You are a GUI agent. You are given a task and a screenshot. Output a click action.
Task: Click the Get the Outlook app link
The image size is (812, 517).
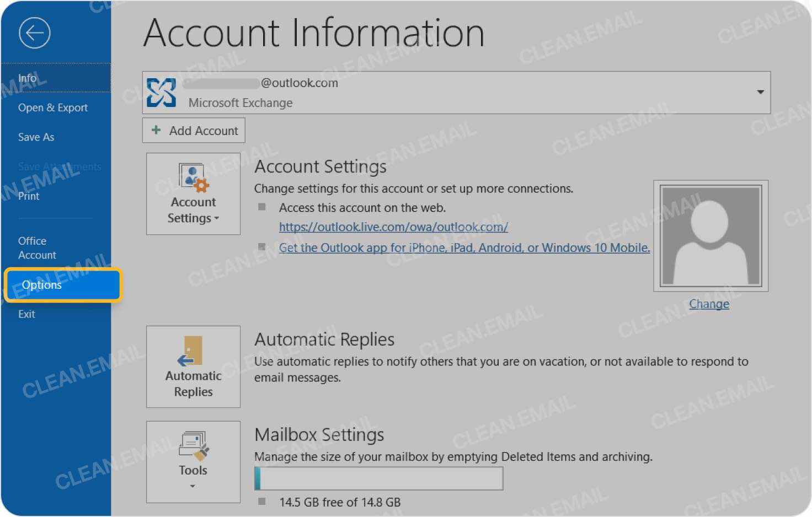tap(464, 247)
